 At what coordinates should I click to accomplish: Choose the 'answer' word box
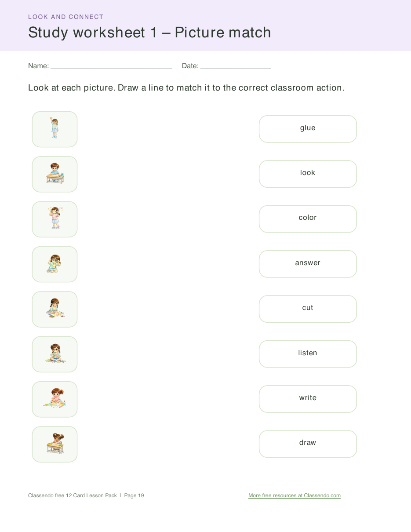(x=308, y=264)
